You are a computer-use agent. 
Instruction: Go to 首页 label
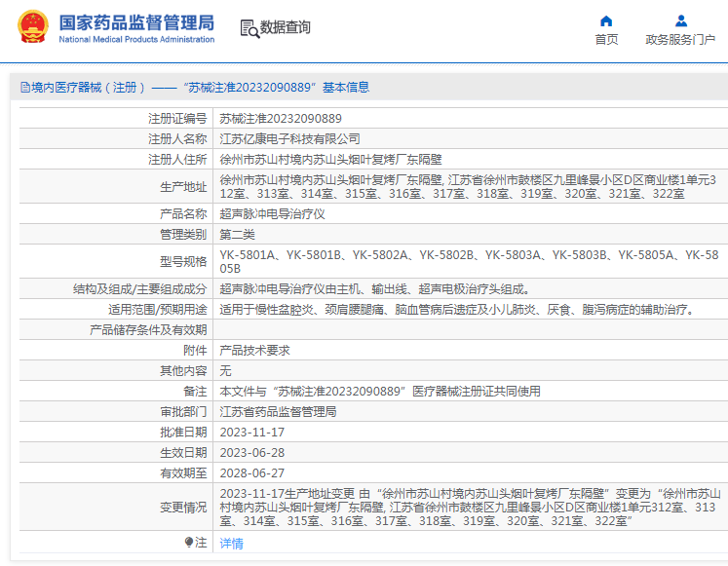point(606,39)
